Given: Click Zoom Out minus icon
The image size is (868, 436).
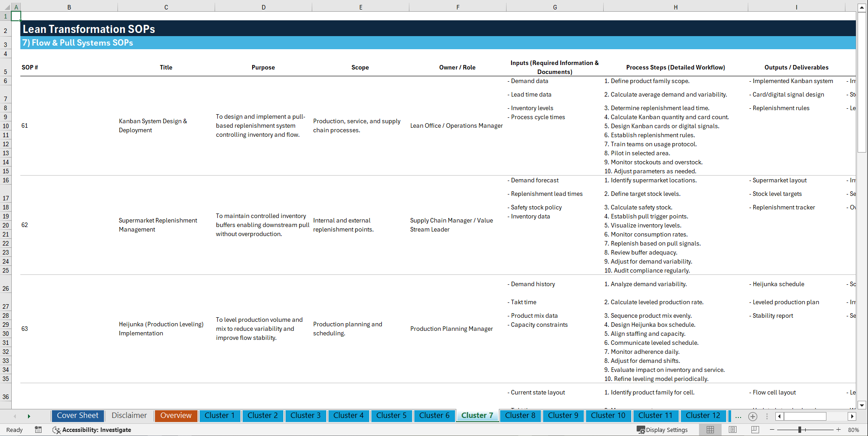Looking at the screenshot, I should click(773, 430).
